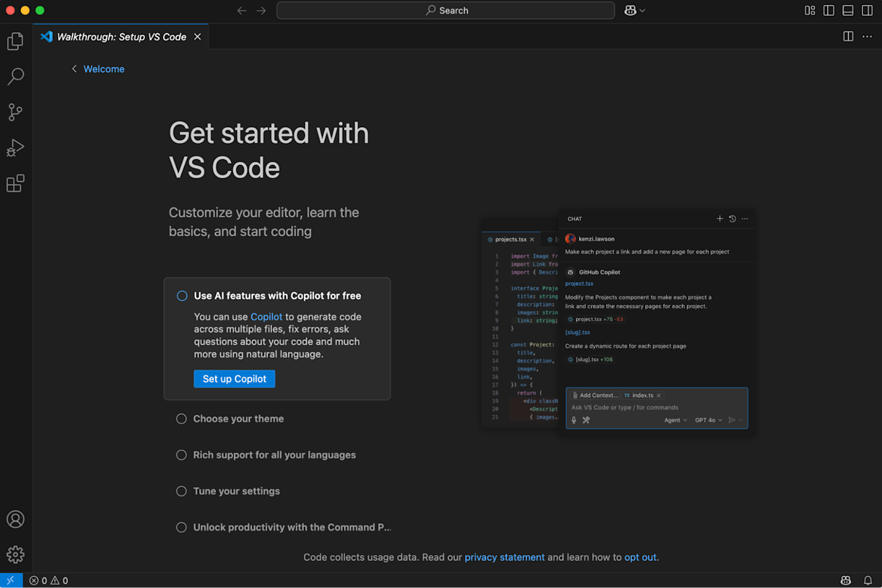Screen dimensions: 882x588
Task: Click the Copilot status bar icon
Action: point(846,580)
